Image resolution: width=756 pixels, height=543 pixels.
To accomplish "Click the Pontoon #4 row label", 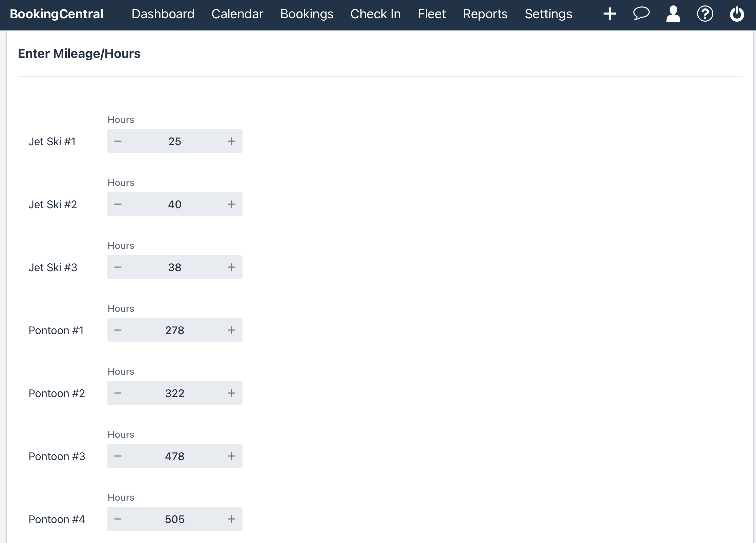I will coord(57,519).
